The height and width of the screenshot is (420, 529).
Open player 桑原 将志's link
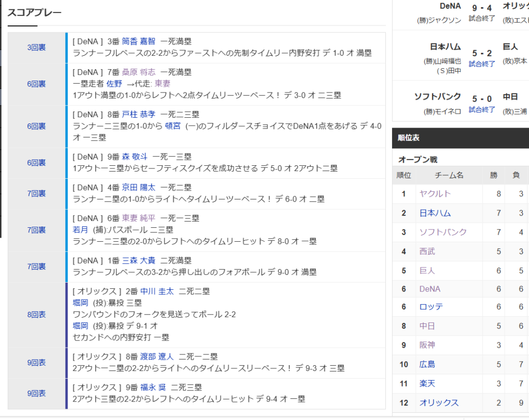(138, 72)
